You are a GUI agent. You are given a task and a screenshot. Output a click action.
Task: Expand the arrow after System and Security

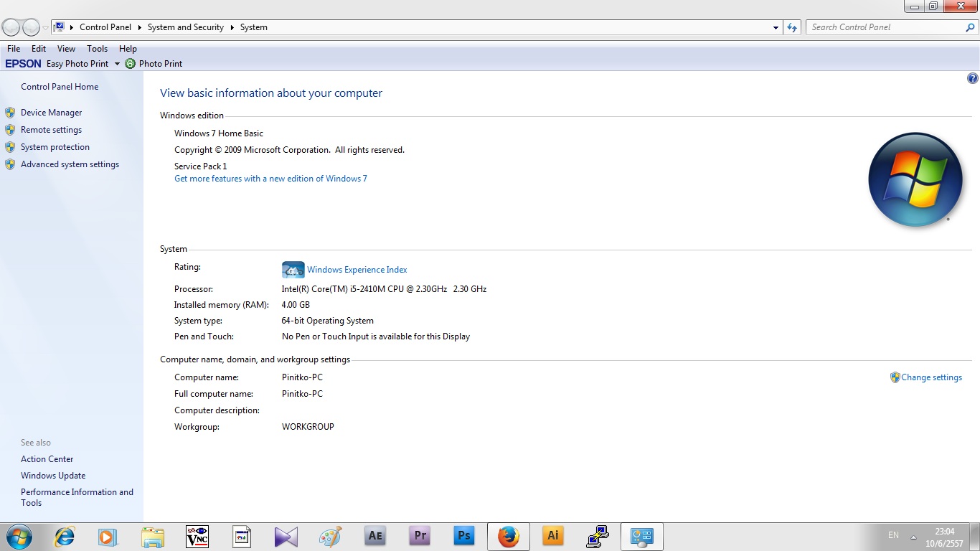tap(232, 27)
